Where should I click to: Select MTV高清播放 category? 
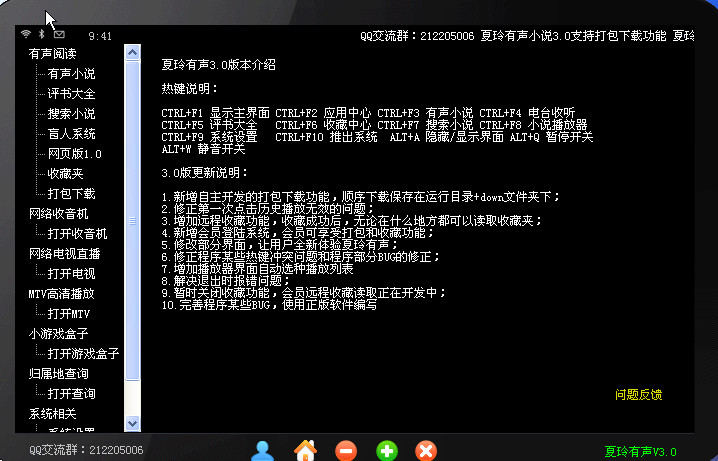(61, 294)
